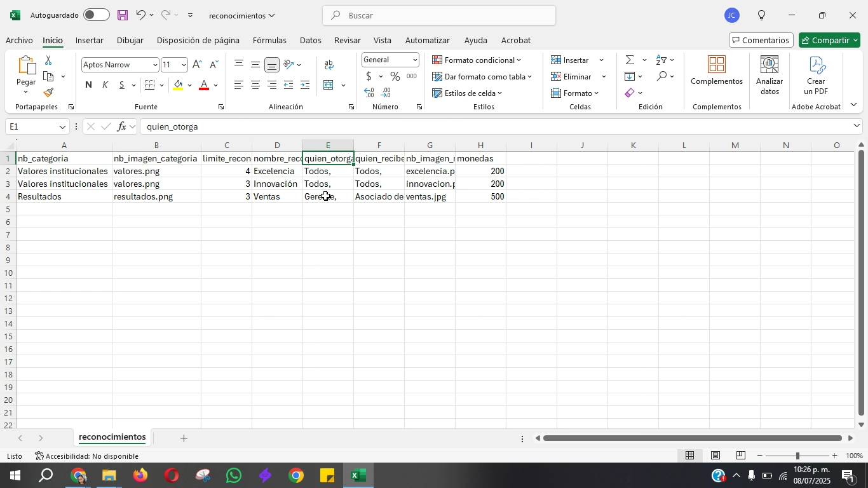868x488 pixels.
Task: Switch to the Insertar tab
Action: pyautogui.click(x=90, y=40)
